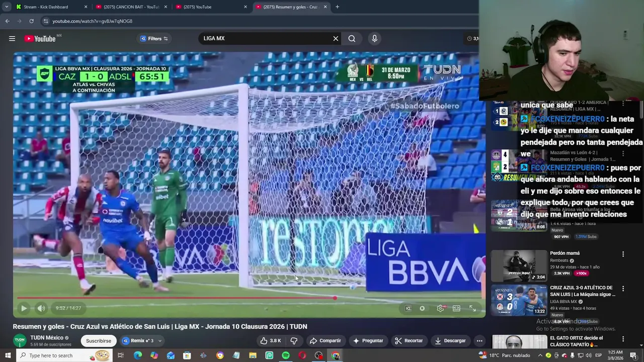
Task: Open the Preguntar AI button
Action: click(x=368, y=341)
